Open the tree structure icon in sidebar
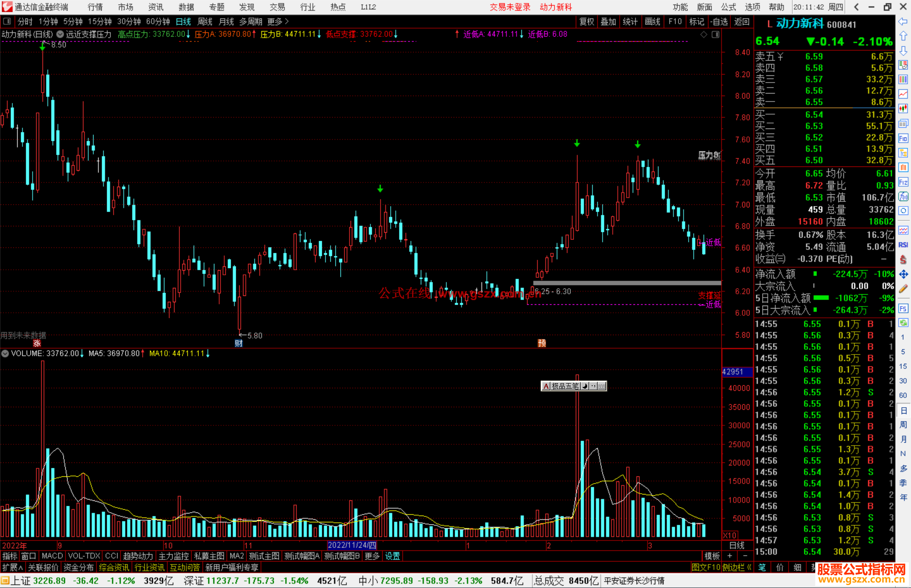The width and height of the screenshot is (911, 588). point(903,153)
